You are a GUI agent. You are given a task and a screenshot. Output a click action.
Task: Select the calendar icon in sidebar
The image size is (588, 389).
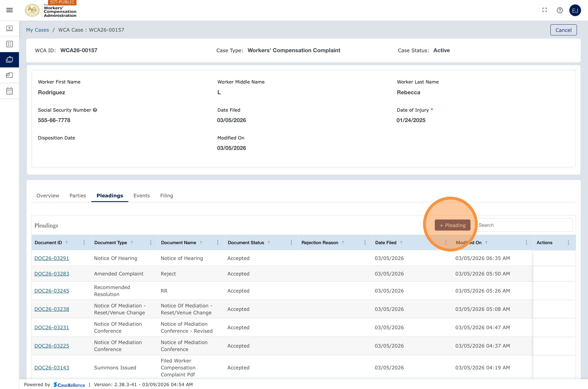pyautogui.click(x=9, y=91)
